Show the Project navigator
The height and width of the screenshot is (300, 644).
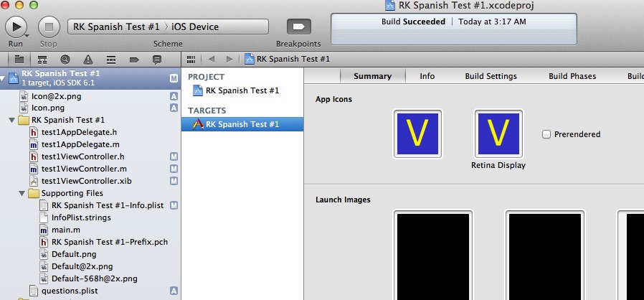19,59
